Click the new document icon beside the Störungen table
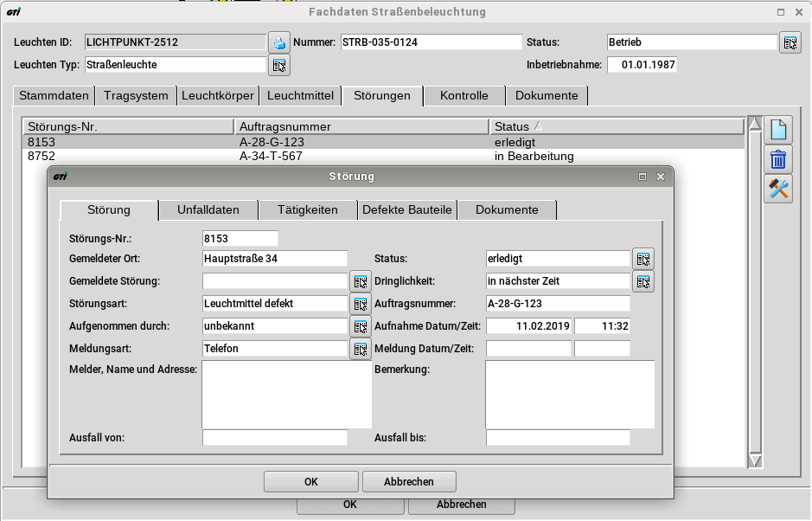Image resolution: width=812 pixels, height=521 pixels. point(778,131)
